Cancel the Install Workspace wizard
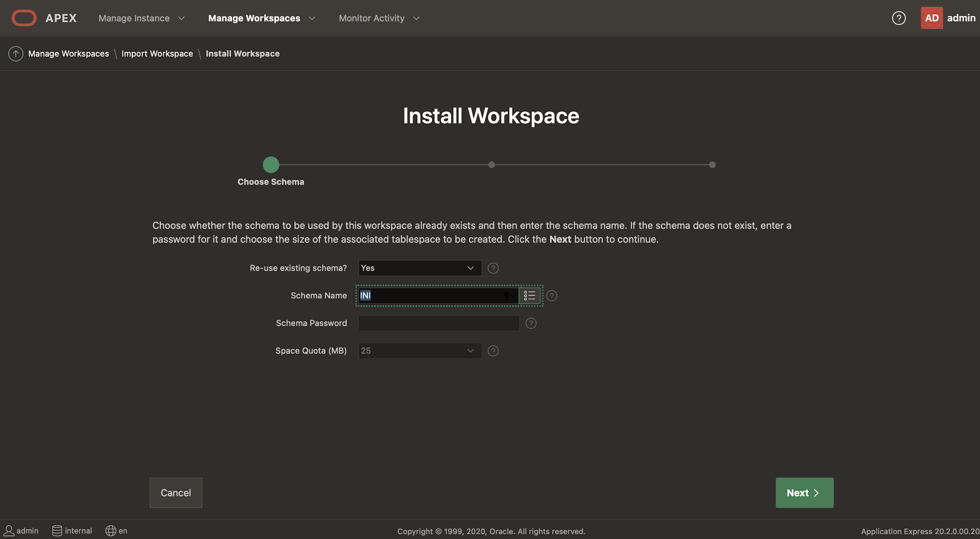 click(176, 493)
